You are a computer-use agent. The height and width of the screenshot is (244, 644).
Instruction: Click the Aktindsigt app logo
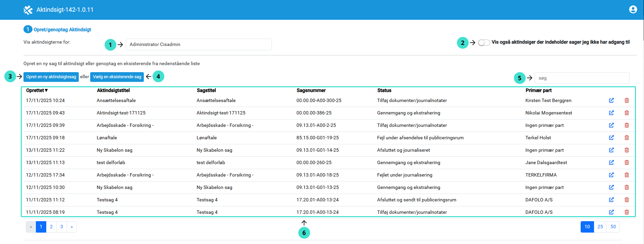click(x=28, y=10)
